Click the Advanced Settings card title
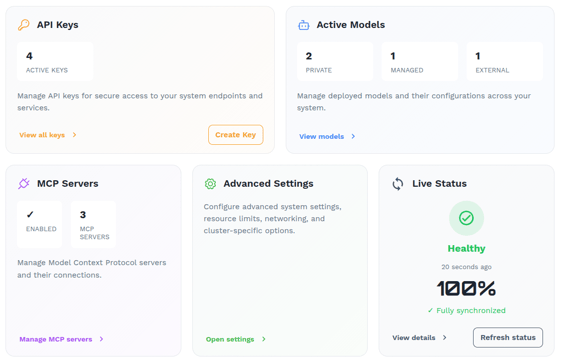The width and height of the screenshot is (562, 363). pos(268,184)
